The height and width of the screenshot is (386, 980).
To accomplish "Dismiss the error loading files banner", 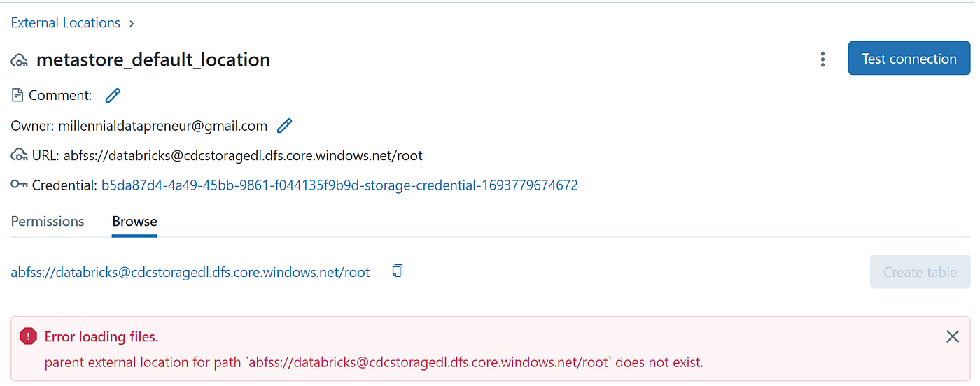I will pos(952,337).
